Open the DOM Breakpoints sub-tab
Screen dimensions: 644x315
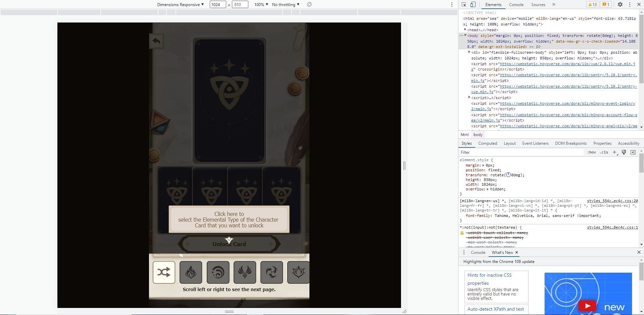click(571, 143)
